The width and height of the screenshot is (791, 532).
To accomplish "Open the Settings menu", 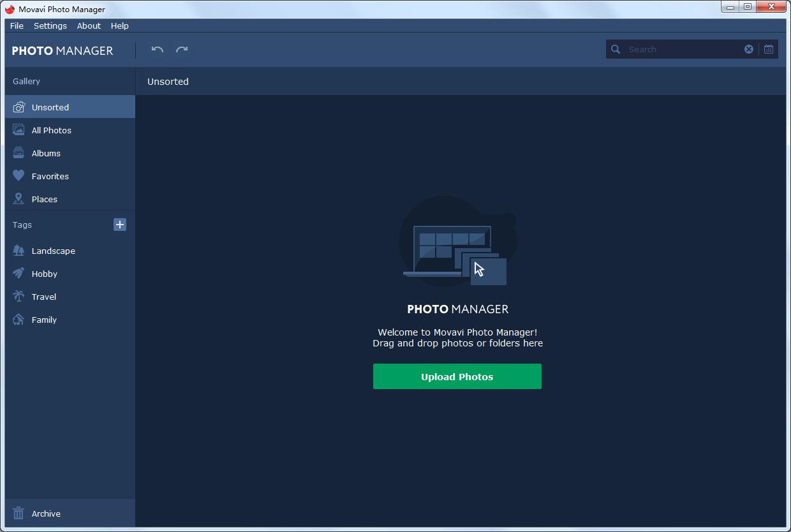I will (50, 26).
